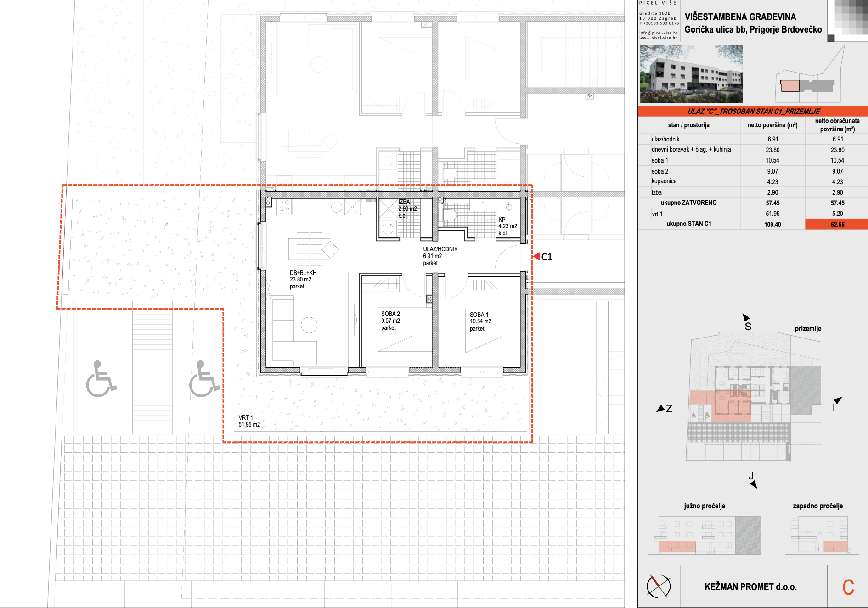The height and width of the screenshot is (608, 868).
Task: Click the orange ULAZ "C" title banner
Action: pyautogui.click(x=753, y=111)
